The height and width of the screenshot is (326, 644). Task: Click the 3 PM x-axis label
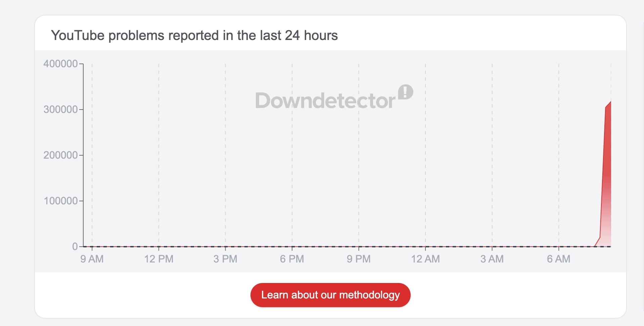click(225, 259)
